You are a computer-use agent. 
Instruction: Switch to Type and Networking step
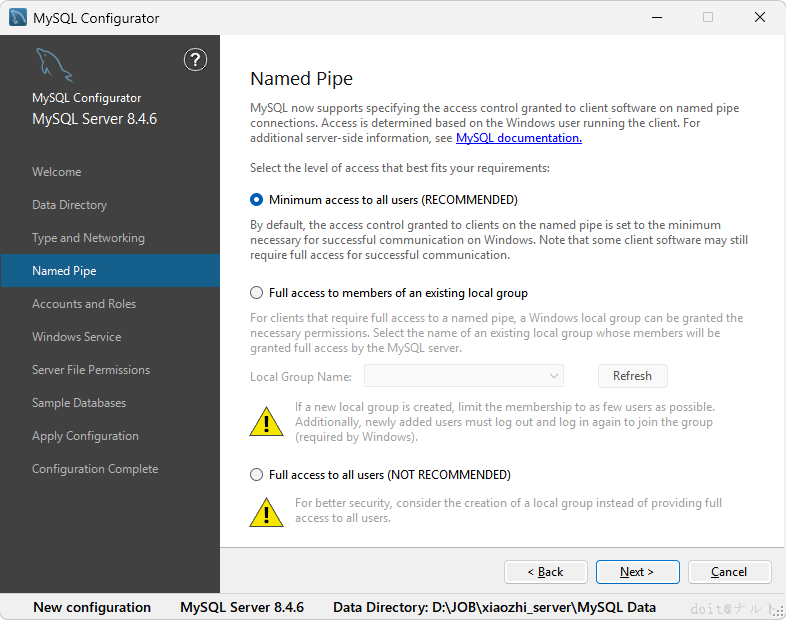pyautogui.click(x=88, y=238)
